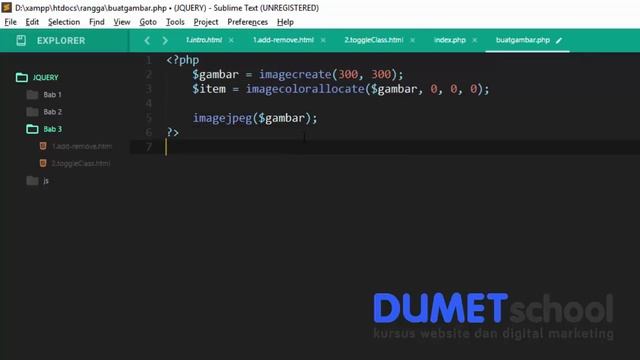Click HTML file icon for 2.toggleClass.html
The width and height of the screenshot is (640, 360).
43,163
